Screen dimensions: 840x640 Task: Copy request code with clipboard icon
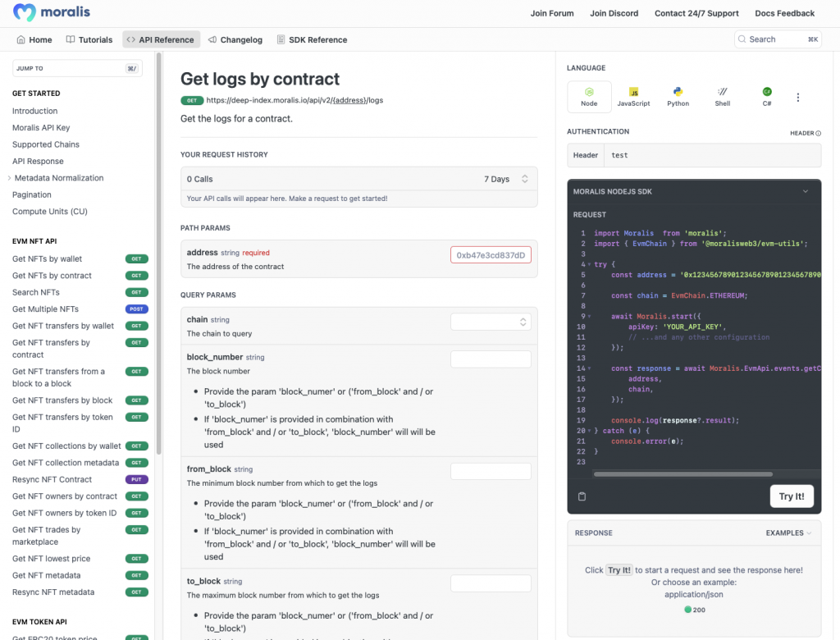[x=582, y=496]
